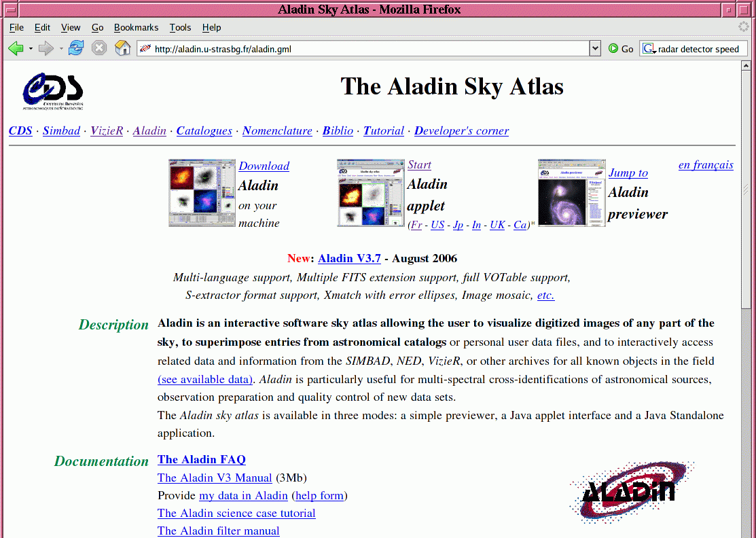
Task: Click the site favicon in the address bar
Action: pyautogui.click(x=145, y=48)
